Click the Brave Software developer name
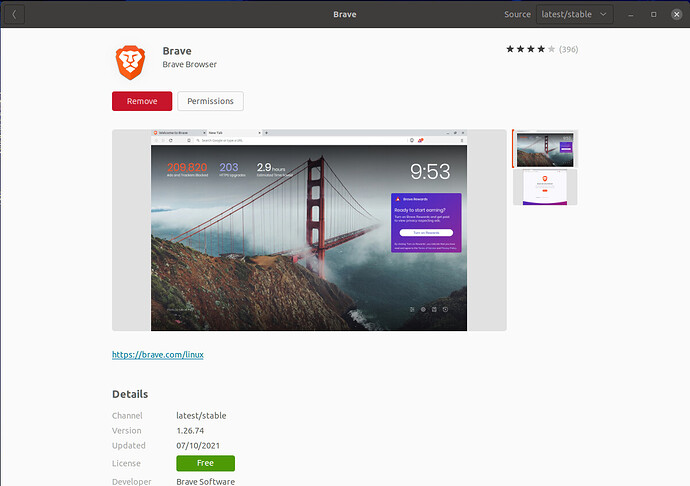Image resolution: width=690 pixels, height=486 pixels. [206, 482]
